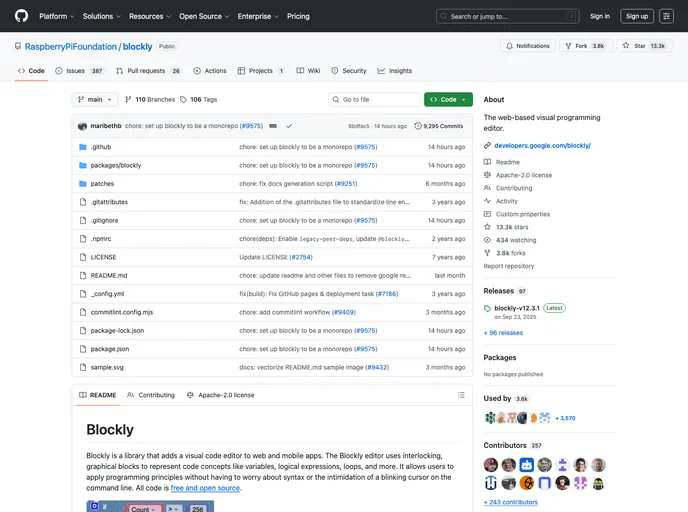Switch to the Projects tab
Screen dimensions: 688x512
pos(261,71)
